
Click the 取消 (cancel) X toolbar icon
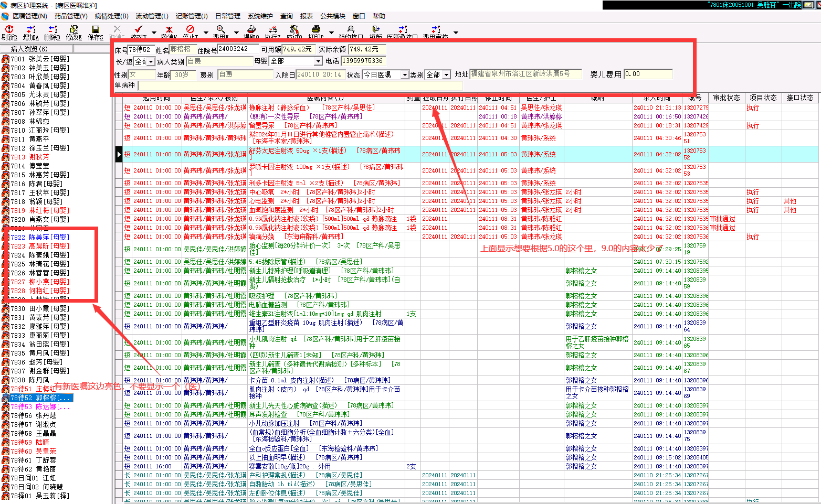click(x=117, y=29)
